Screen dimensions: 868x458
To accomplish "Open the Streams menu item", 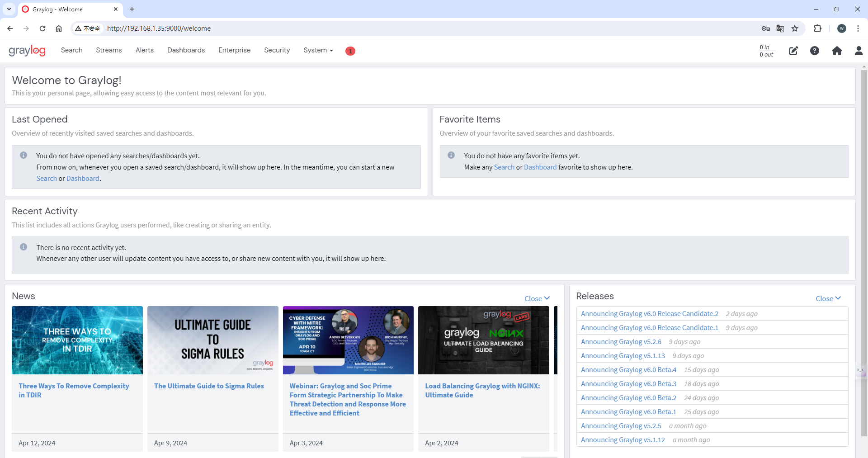I will click(109, 50).
